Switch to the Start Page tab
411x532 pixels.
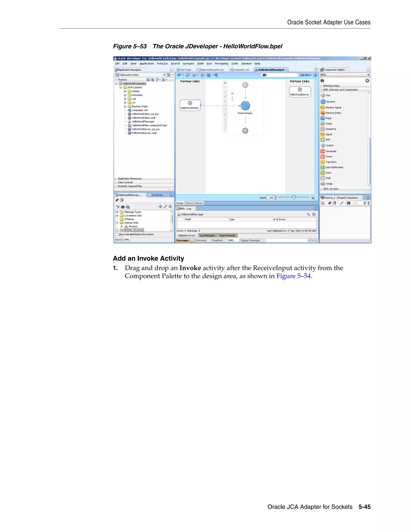[184, 70]
